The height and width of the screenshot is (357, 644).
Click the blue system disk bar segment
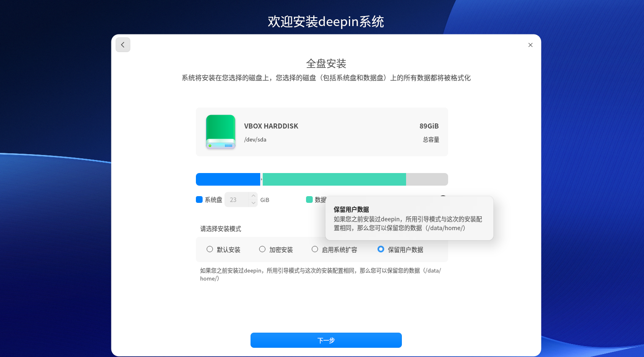click(228, 179)
